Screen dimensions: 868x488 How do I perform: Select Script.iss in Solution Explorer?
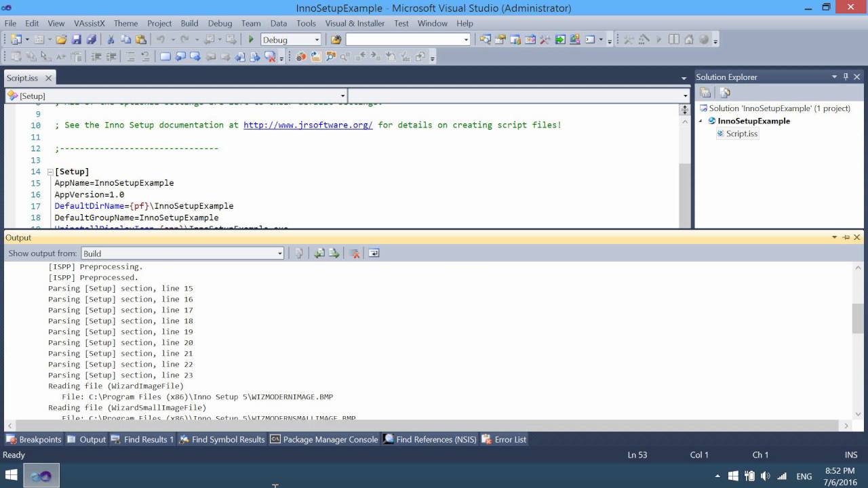(737, 134)
